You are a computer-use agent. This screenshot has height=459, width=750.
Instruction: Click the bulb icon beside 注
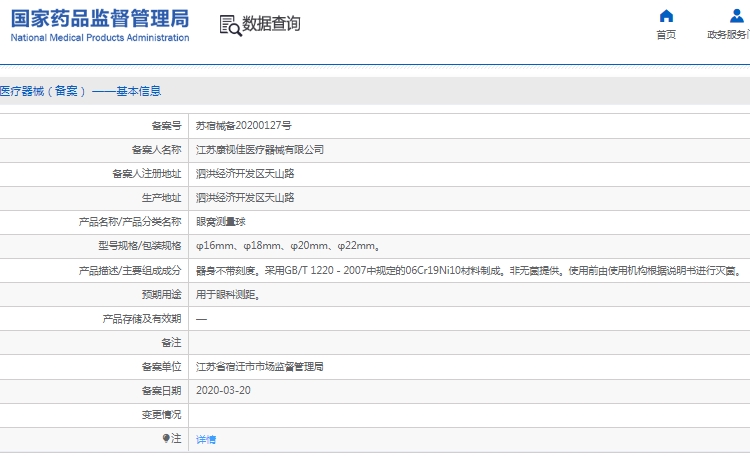coord(166,438)
